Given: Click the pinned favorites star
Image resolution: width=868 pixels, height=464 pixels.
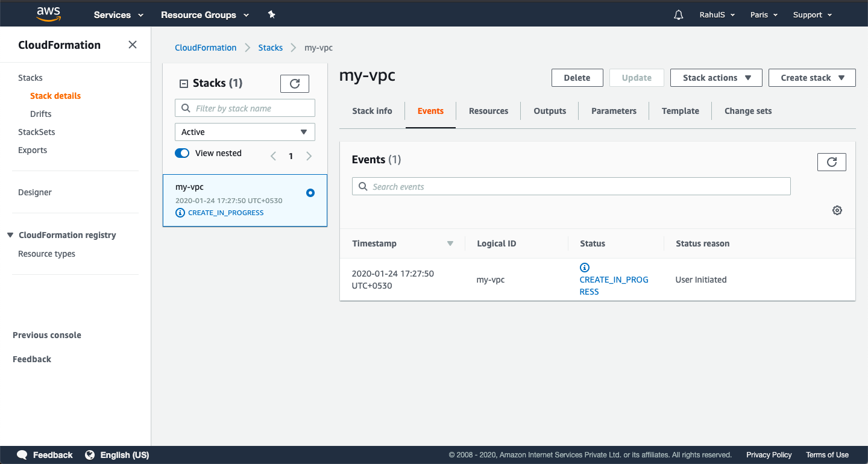Looking at the screenshot, I should tap(272, 14).
